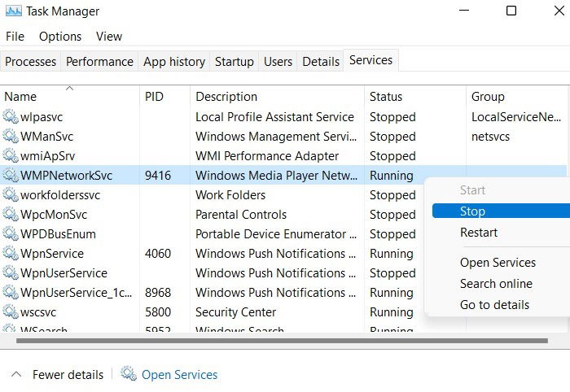This screenshot has height=392, width=570.
Task: Open the Options menu
Action: [60, 37]
